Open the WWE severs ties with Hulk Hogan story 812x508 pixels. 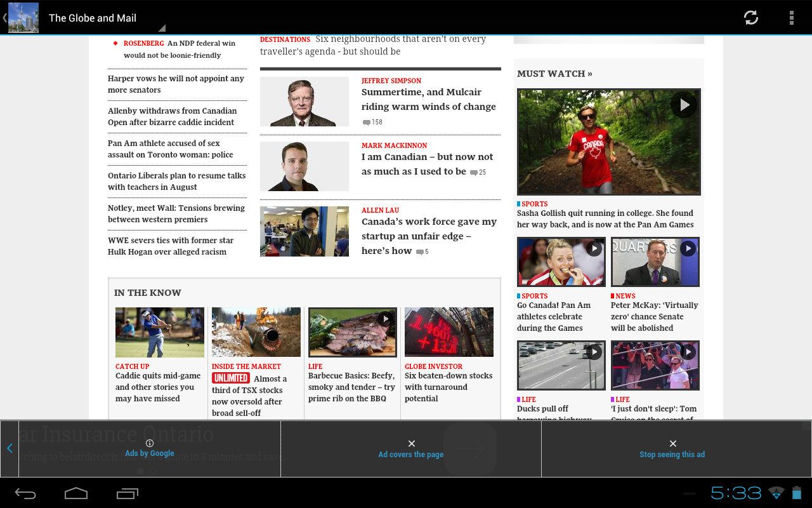pos(171,246)
